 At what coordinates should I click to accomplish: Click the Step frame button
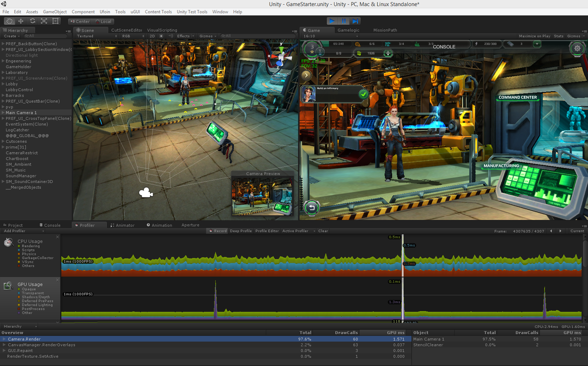[x=355, y=21]
